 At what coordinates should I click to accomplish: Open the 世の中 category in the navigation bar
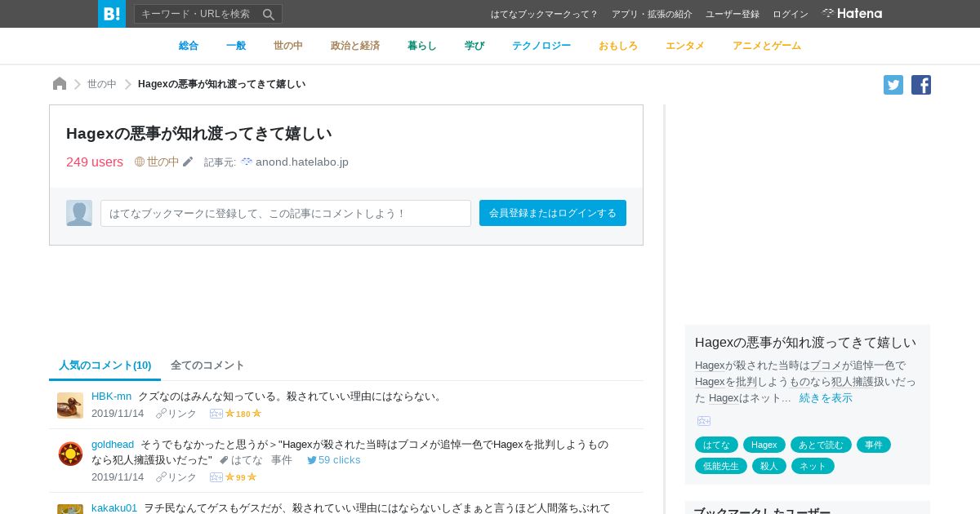point(288,46)
